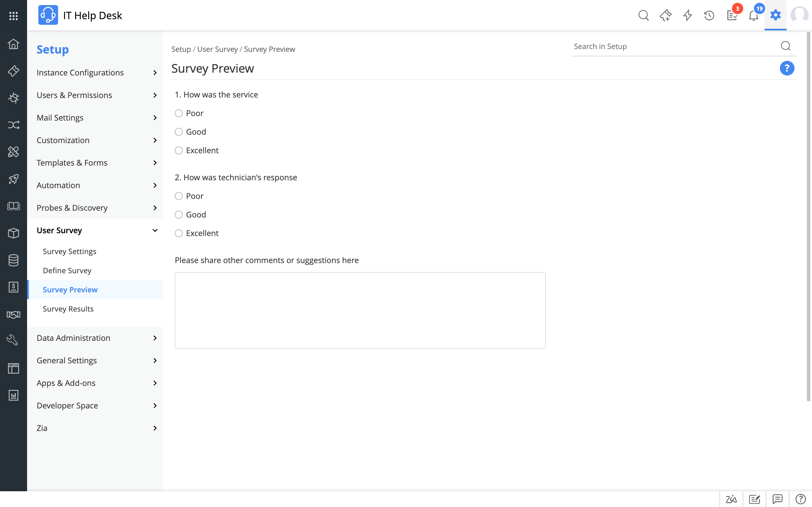
Task: Click the setup gear icon
Action: (x=775, y=15)
